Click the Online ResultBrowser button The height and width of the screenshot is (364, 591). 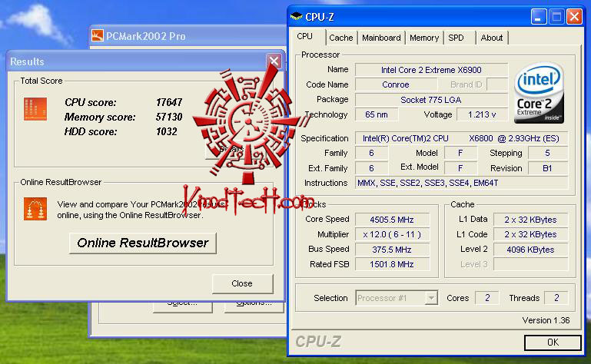[x=143, y=243]
